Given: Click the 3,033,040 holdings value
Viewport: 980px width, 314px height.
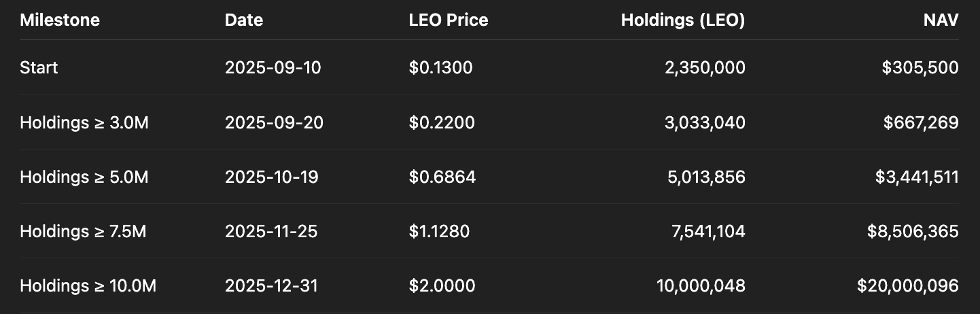Looking at the screenshot, I should [x=702, y=123].
